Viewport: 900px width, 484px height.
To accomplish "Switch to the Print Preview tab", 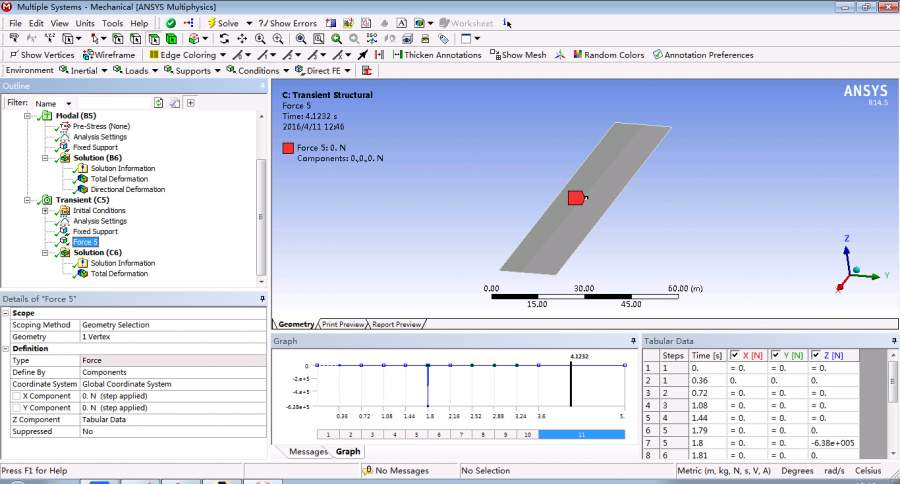I will (343, 324).
